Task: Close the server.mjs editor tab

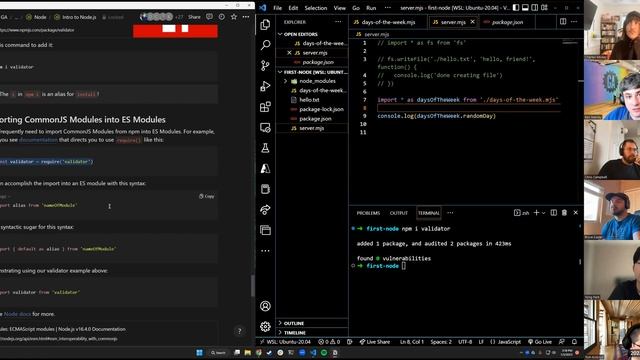Action: tap(472, 22)
